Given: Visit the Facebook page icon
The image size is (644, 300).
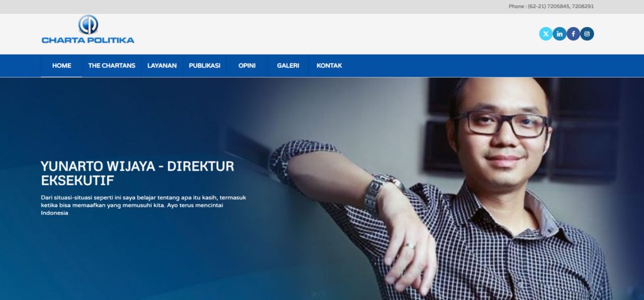Looking at the screenshot, I should tap(574, 34).
